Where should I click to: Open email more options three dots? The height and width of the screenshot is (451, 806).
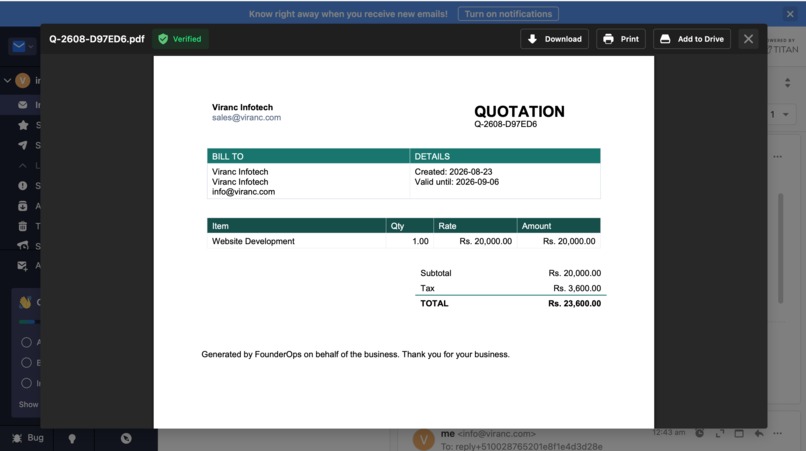pyautogui.click(x=777, y=434)
